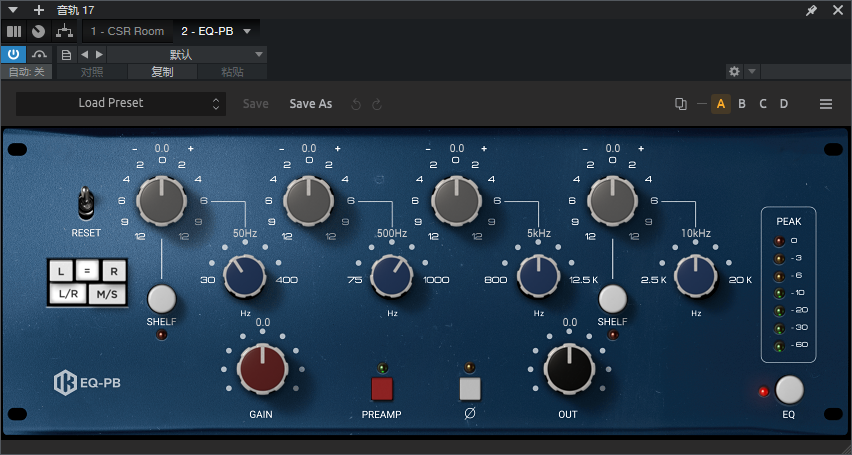The image size is (852, 455).
Task: Select the L channel button
Action: pyautogui.click(x=61, y=271)
